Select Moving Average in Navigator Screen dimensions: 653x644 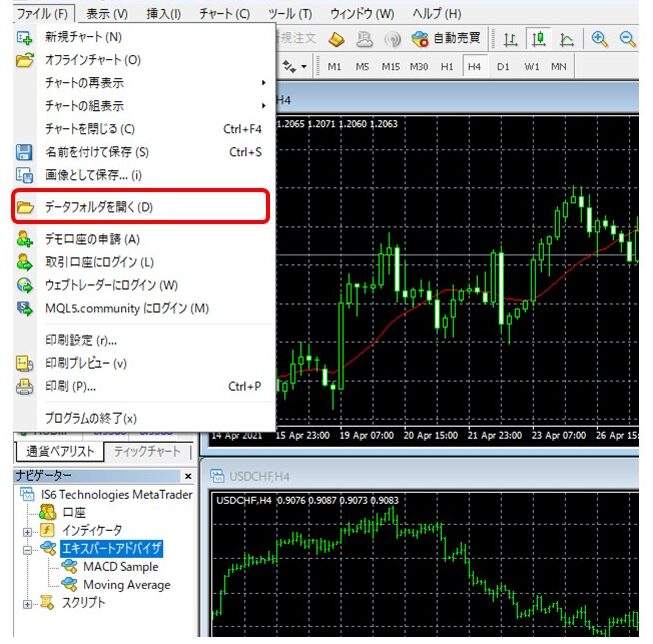point(126,585)
